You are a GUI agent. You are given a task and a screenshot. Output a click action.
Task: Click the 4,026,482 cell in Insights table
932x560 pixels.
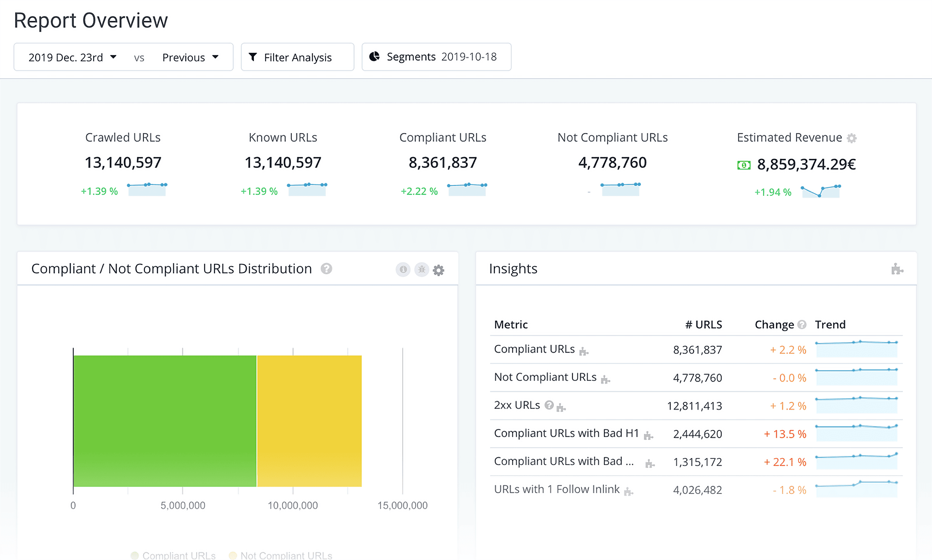pyautogui.click(x=698, y=490)
